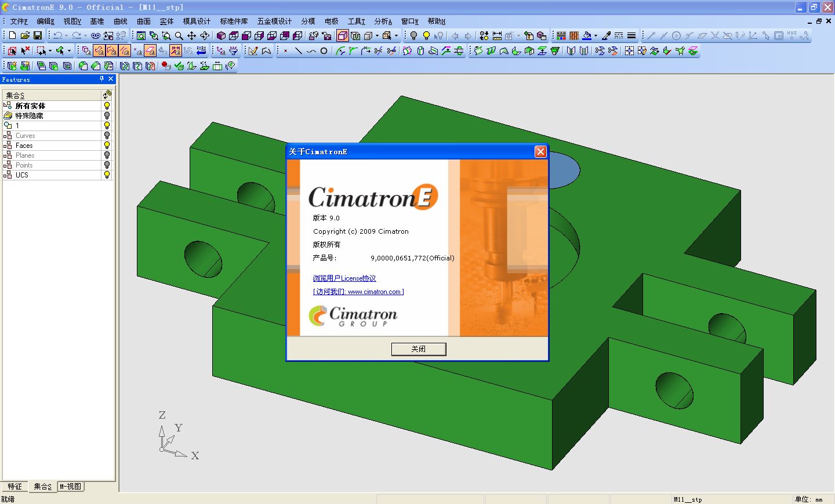Open the redo history dropdown arrow
This screenshot has height=504, width=835.
click(x=85, y=35)
